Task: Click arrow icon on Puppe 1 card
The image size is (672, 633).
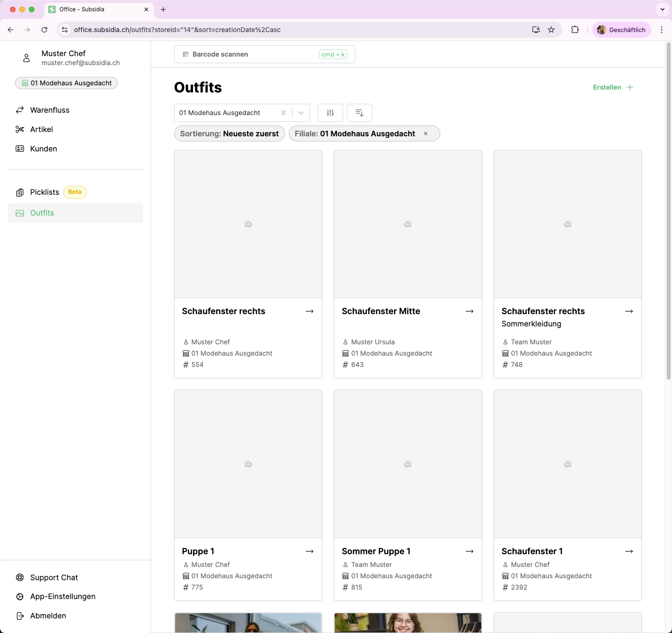Action: pos(310,551)
